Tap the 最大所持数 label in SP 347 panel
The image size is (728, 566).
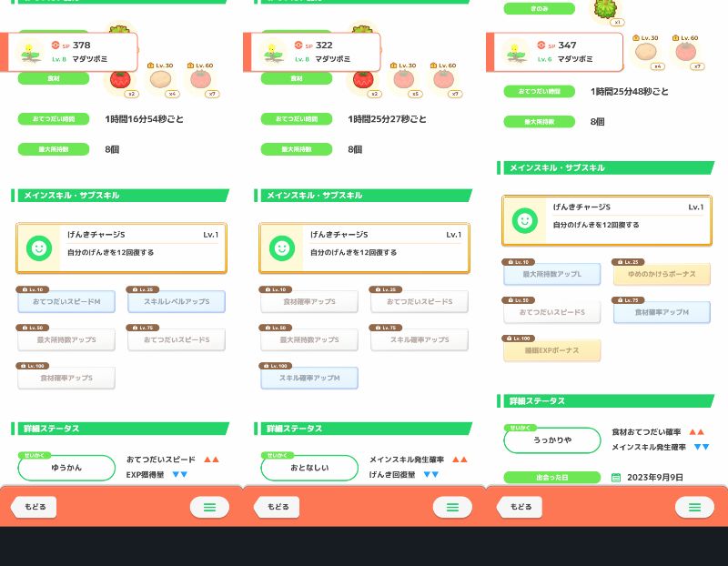click(539, 122)
